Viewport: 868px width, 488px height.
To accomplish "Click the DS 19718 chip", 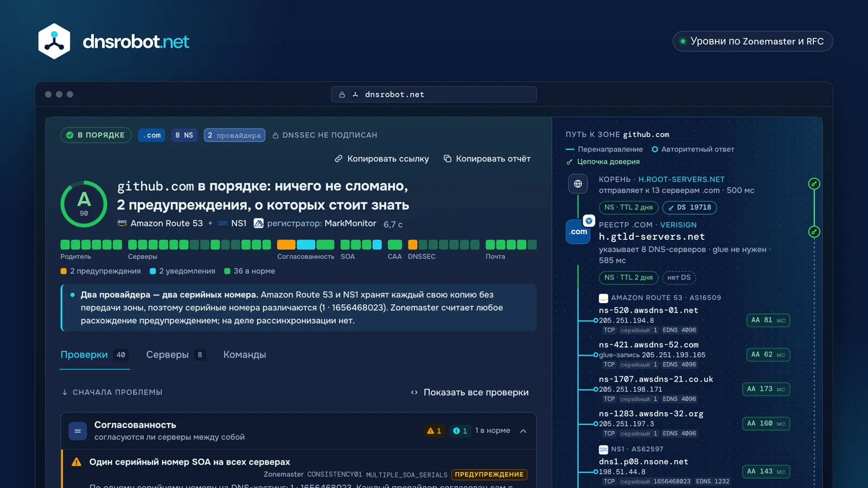I will (690, 208).
